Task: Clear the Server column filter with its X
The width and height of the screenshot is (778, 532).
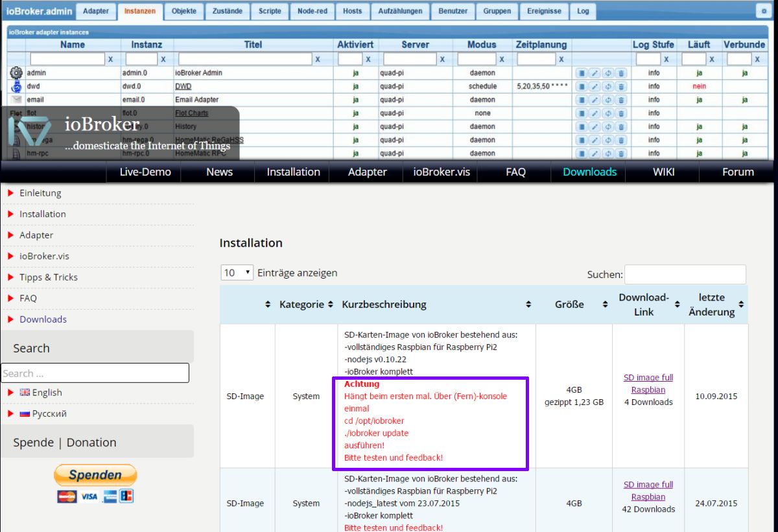Action: tap(442, 59)
